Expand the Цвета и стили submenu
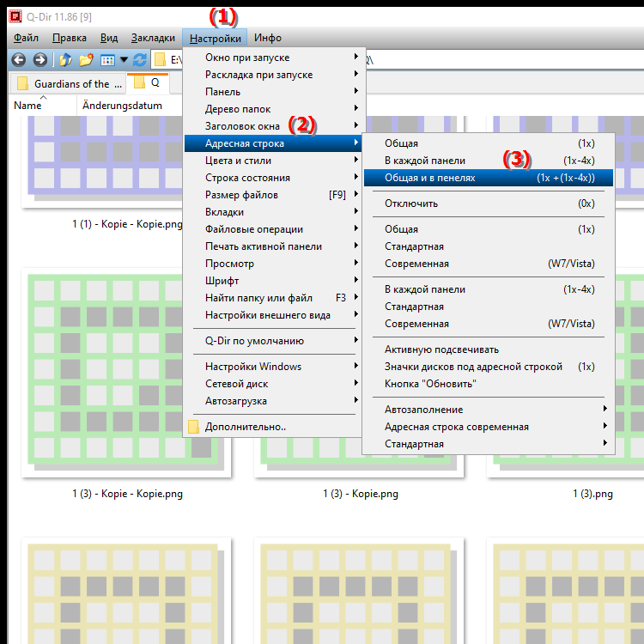644x644 pixels. [273, 161]
